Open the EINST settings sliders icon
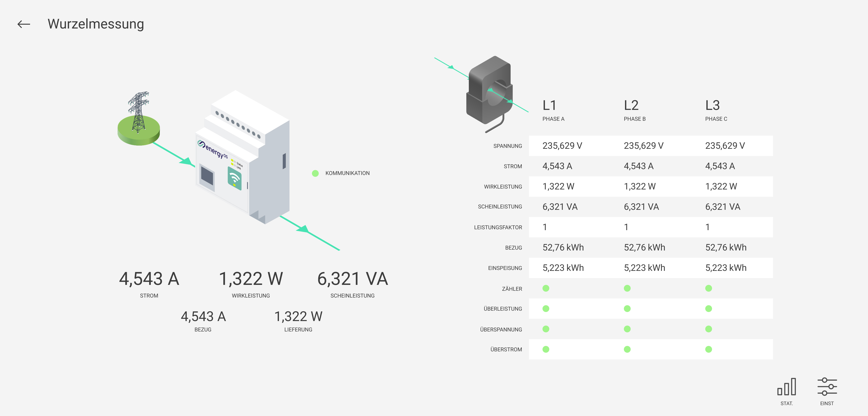This screenshot has height=416, width=868. (x=827, y=387)
